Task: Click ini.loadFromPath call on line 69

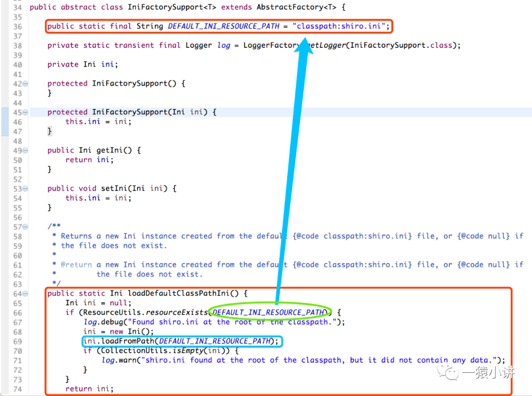Action: [x=181, y=341]
